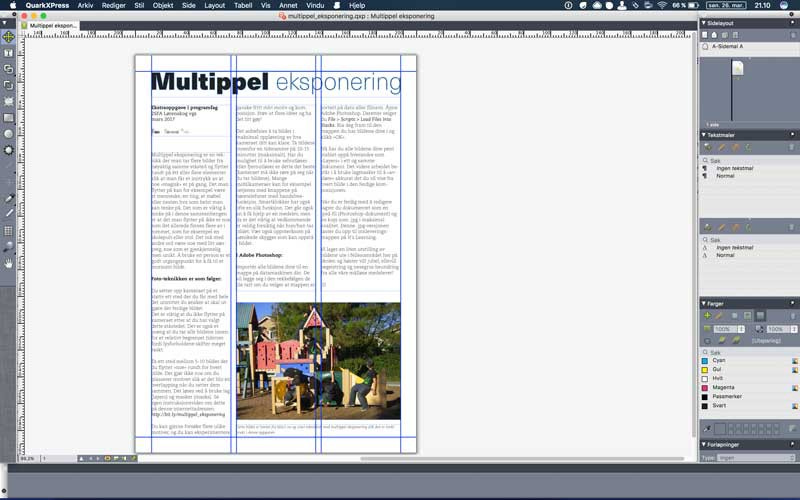The height and width of the screenshot is (500, 800).
Task: Click the edit color pencil icon in Farger
Action: (x=719, y=316)
